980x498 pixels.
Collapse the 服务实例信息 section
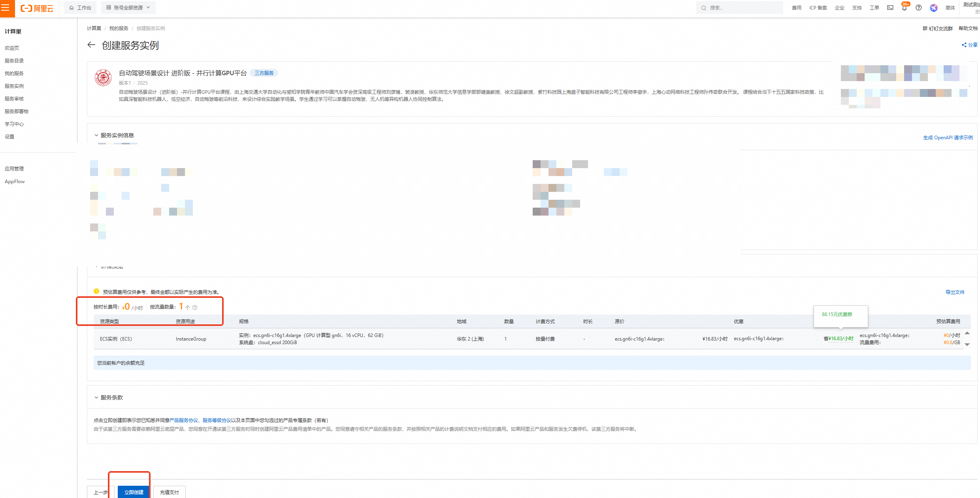[96, 135]
